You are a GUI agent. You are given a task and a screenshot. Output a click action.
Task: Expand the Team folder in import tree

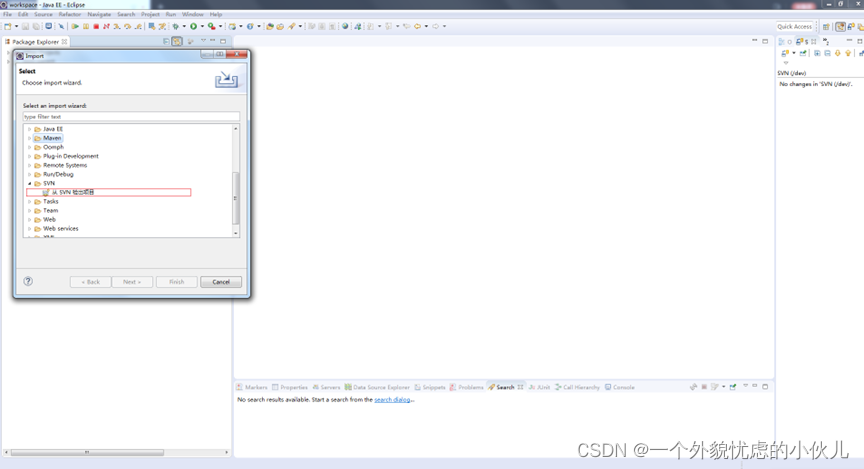point(30,211)
